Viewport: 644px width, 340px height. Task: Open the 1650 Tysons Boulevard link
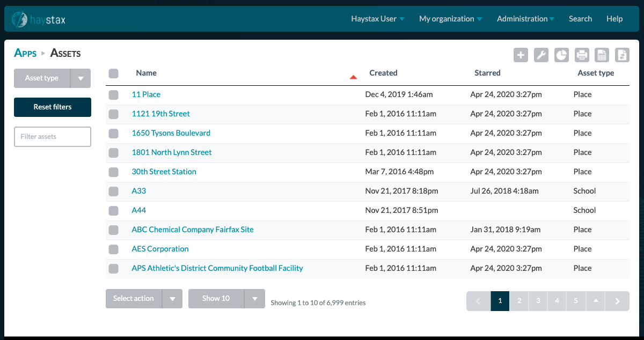[x=171, y=133]
